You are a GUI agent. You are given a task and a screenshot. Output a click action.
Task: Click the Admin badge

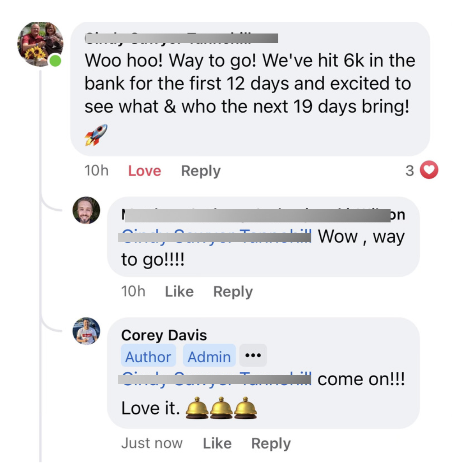209,356
